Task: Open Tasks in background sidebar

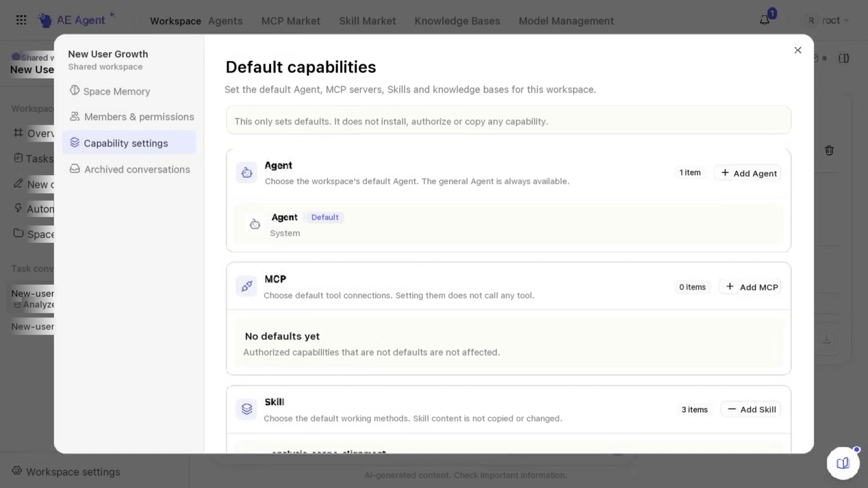Action: 34,158
